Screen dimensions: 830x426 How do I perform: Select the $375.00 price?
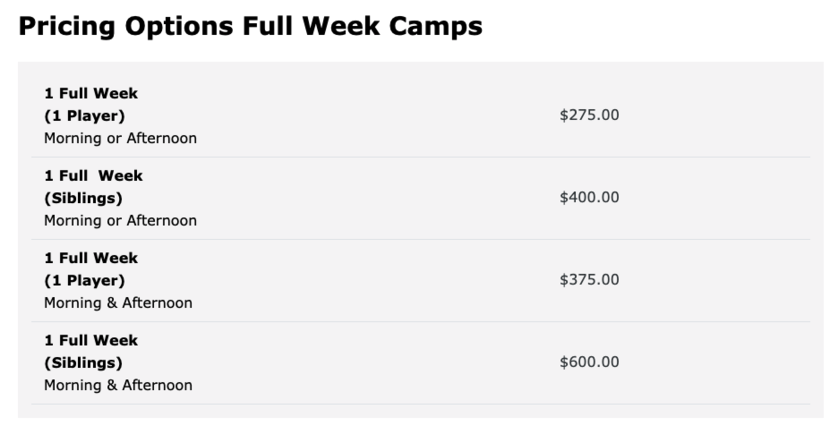589,279
